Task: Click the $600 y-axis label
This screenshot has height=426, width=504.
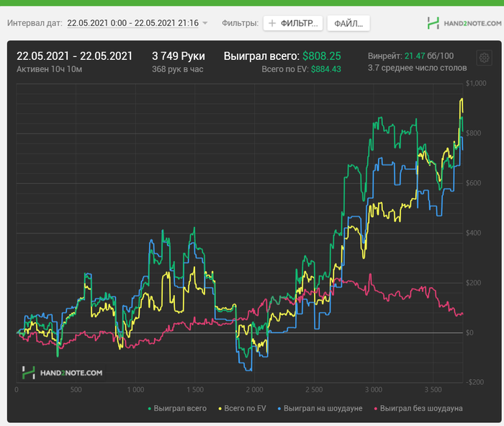Action: (x=474, y=183)
